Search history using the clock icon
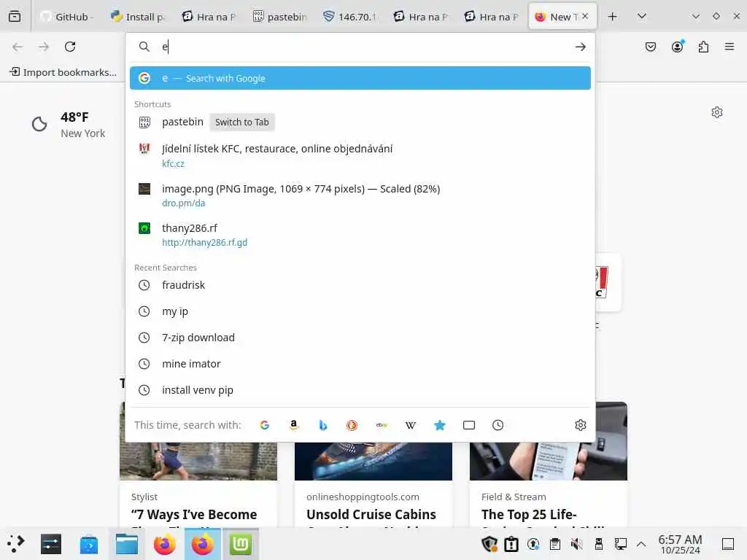 [498, 425]
